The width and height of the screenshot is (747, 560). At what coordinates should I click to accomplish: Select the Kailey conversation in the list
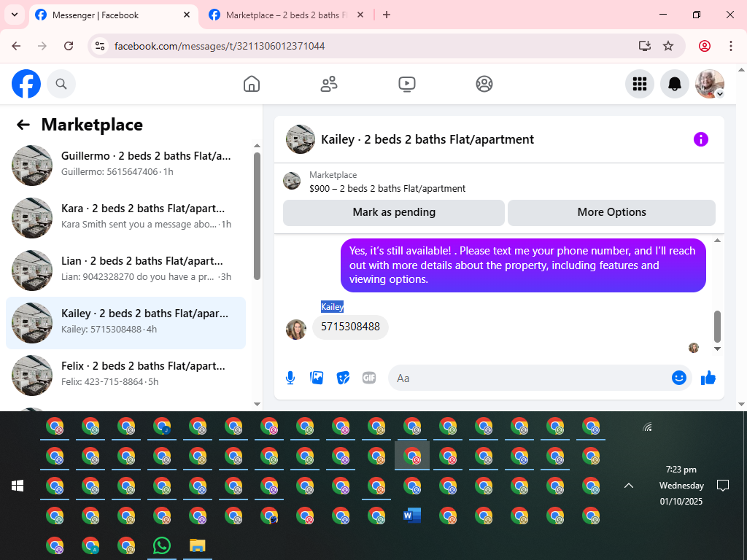tap(125, 323)
